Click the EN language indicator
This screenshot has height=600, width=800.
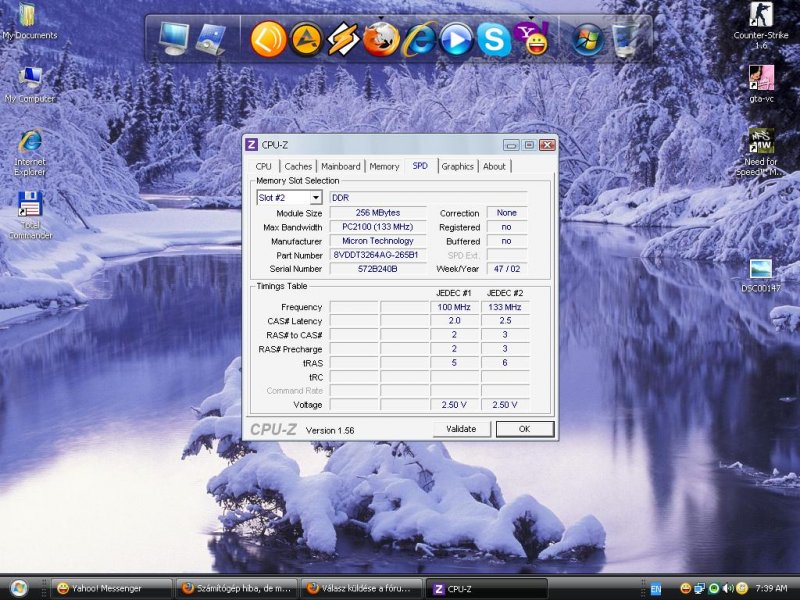click(x=656, y=589)
